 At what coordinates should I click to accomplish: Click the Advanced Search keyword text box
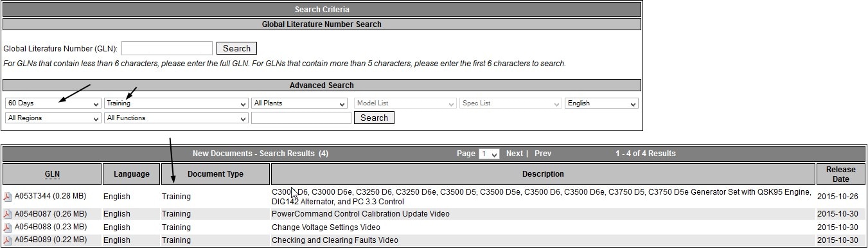tap(301, 118)
